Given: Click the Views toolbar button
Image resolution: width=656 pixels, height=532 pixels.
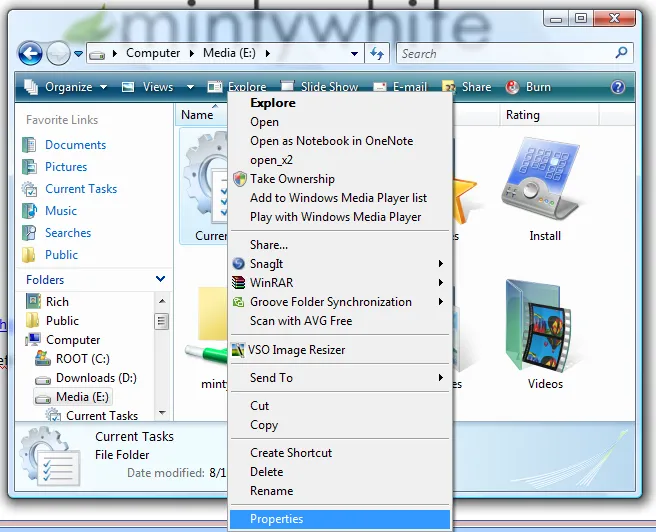Looking at the screenshot, I should coord(147,87).
